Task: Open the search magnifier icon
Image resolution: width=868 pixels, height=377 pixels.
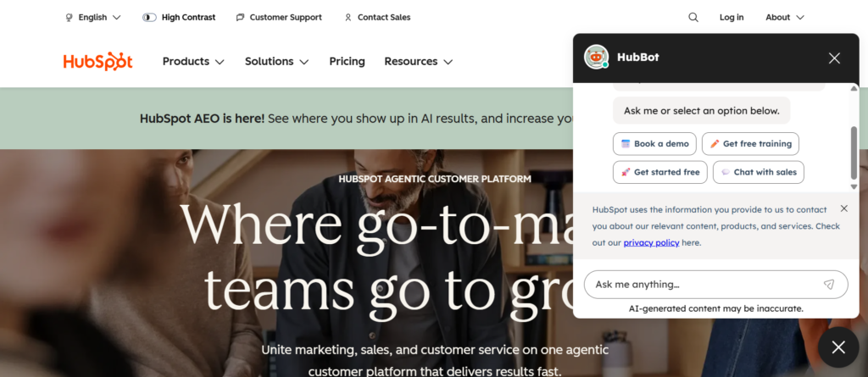Action: (x=693, y=17)
